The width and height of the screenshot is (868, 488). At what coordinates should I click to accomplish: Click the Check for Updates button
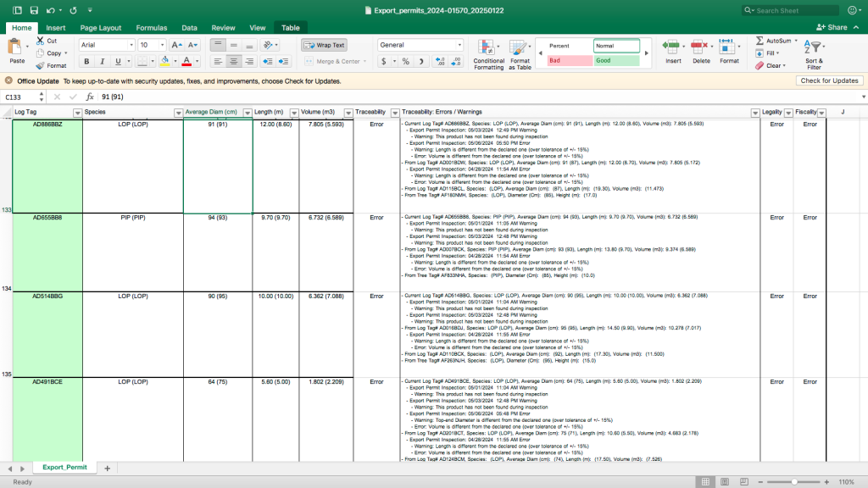coord(829,80)
